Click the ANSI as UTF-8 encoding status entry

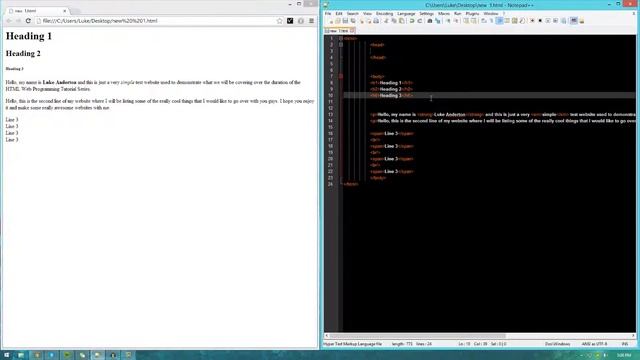click(594, 344)
